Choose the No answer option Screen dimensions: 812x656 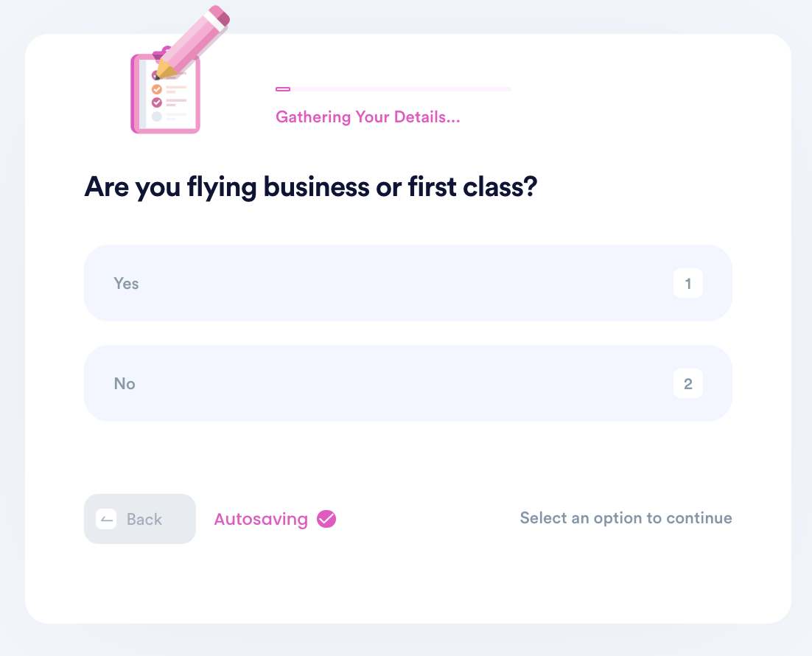click(x=407, y=383)
